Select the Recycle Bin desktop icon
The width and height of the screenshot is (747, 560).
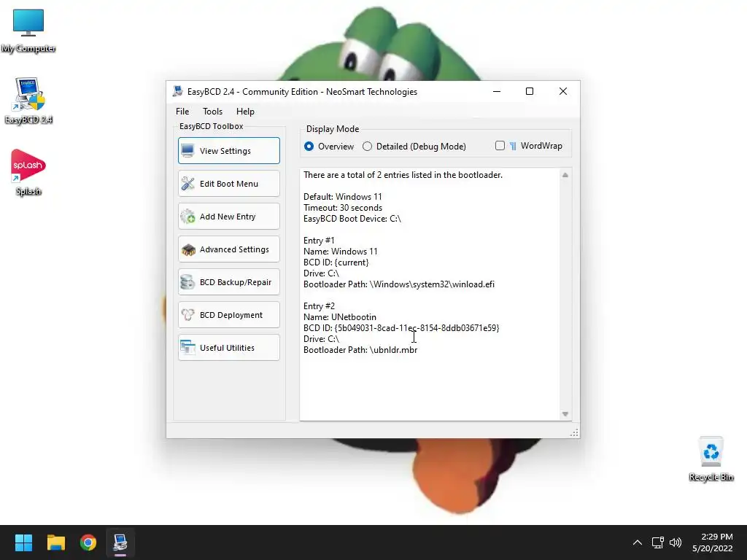pos(711,459)
